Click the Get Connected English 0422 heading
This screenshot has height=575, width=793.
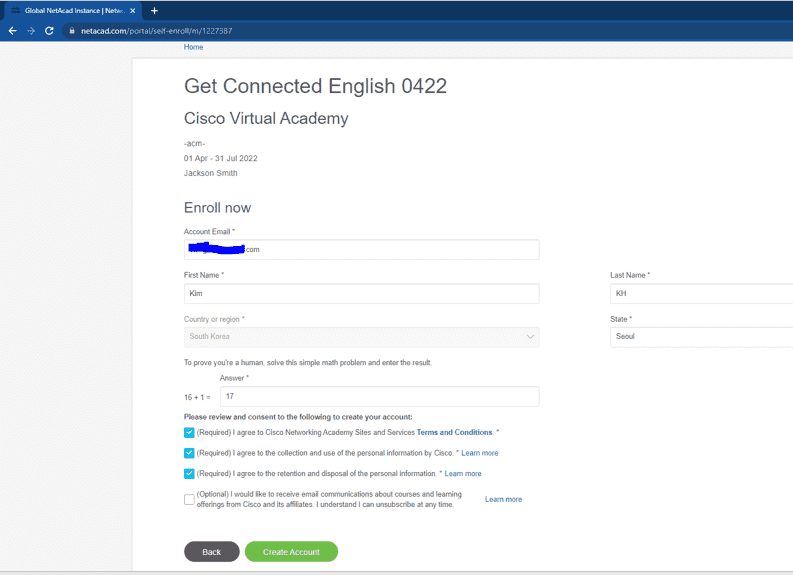315,86
